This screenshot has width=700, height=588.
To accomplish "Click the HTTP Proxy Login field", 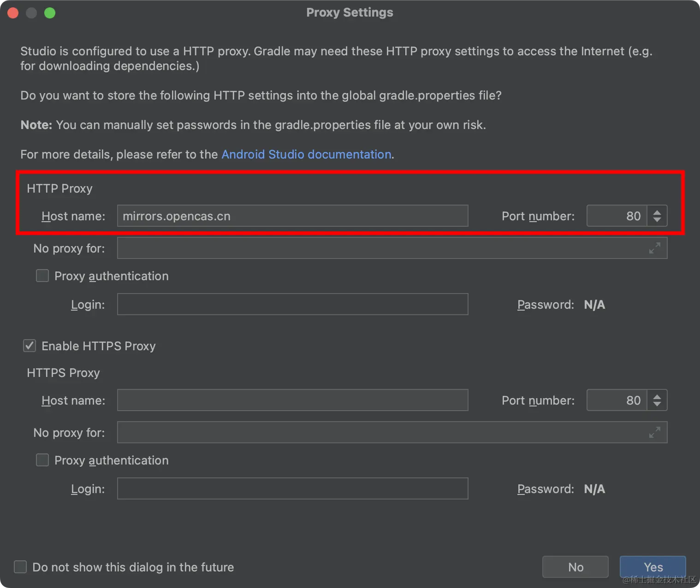I will tap(293, 304).
